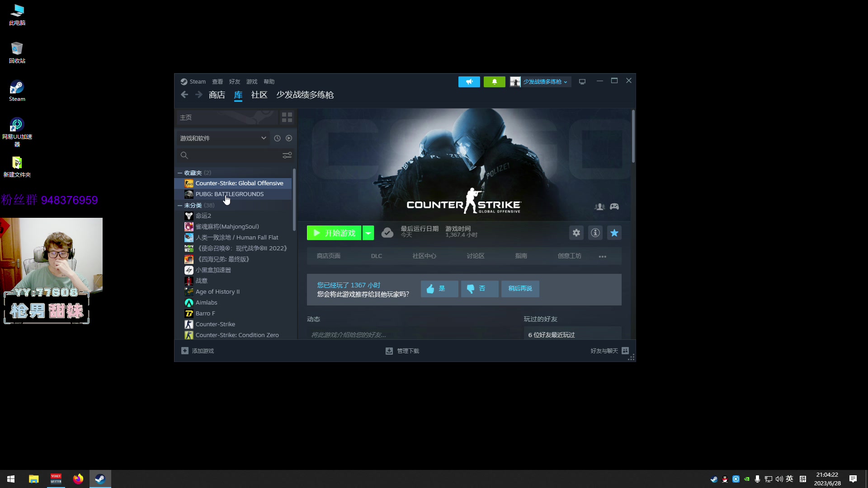This screenshot has width=868, height=488.
Task: Open the 游戏 menu
Action: pyautogui.click(x=252, y=82)
